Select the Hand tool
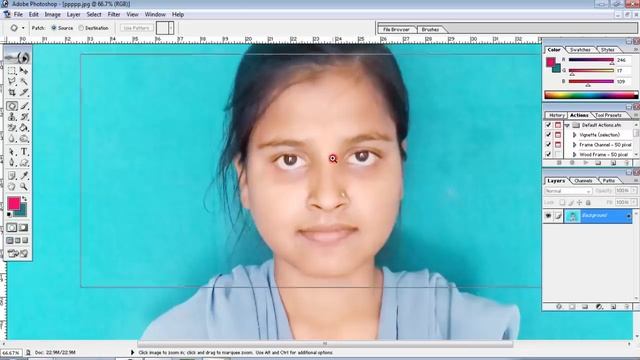This screenshot has width=640, height=360. click(12, 187)
